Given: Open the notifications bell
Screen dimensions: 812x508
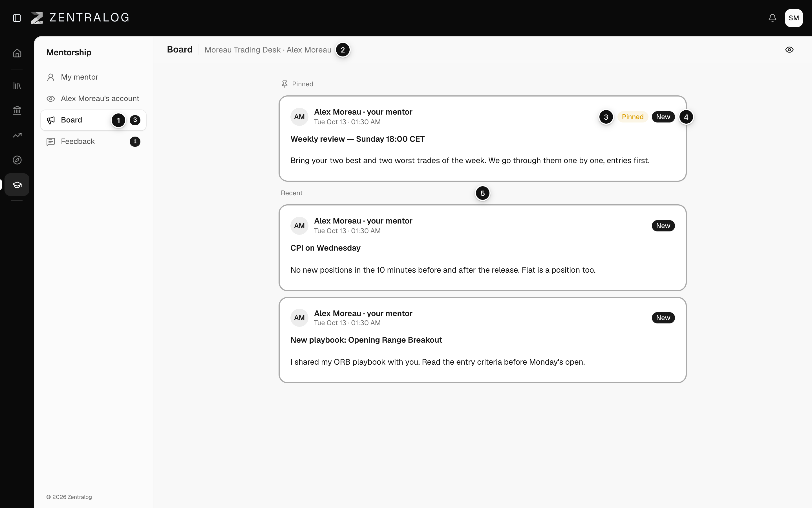Looking at the screenshot, I should pyautogui.click(x=772, y=18).
